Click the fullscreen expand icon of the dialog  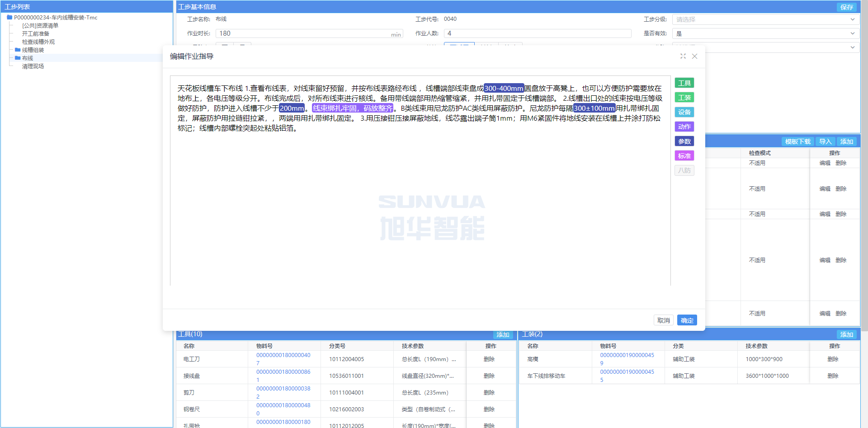coord(683,56)
